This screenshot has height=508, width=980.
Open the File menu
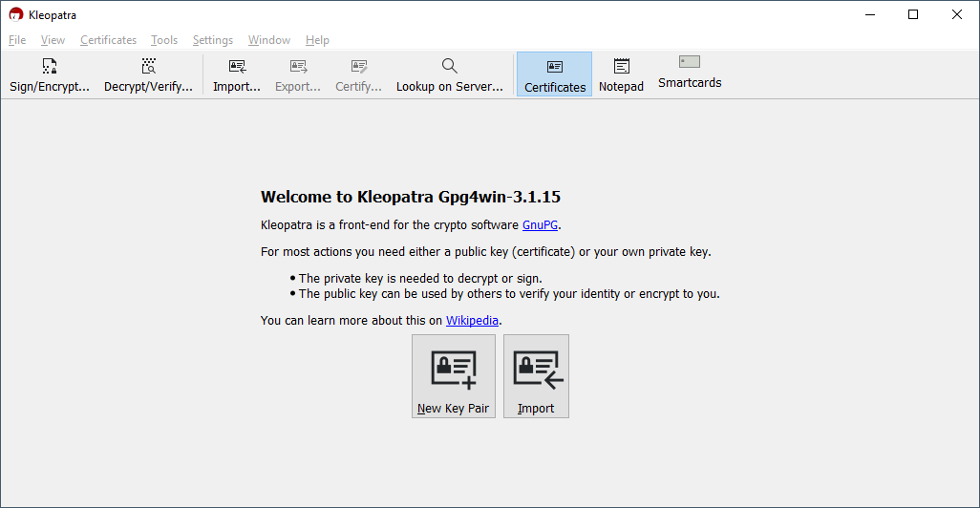(x=17, y=40)
